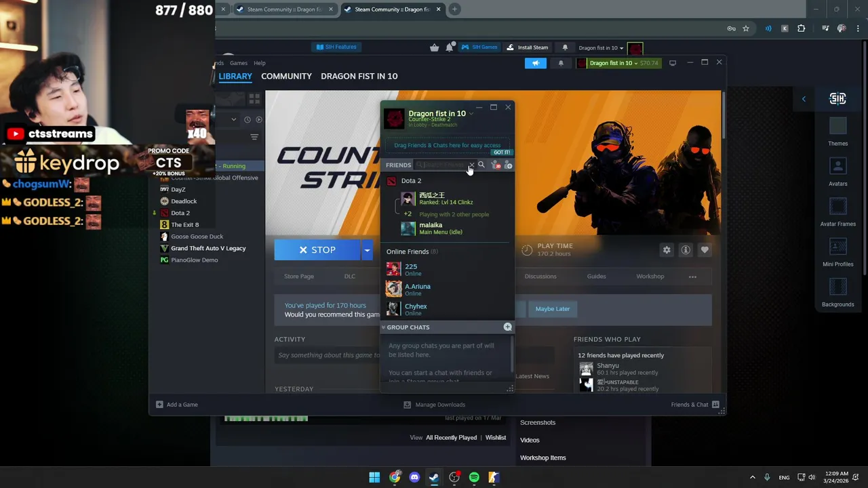This screenshot has height=488, width=868.
Task: Open library advanced filter icon
Action: 254,137
